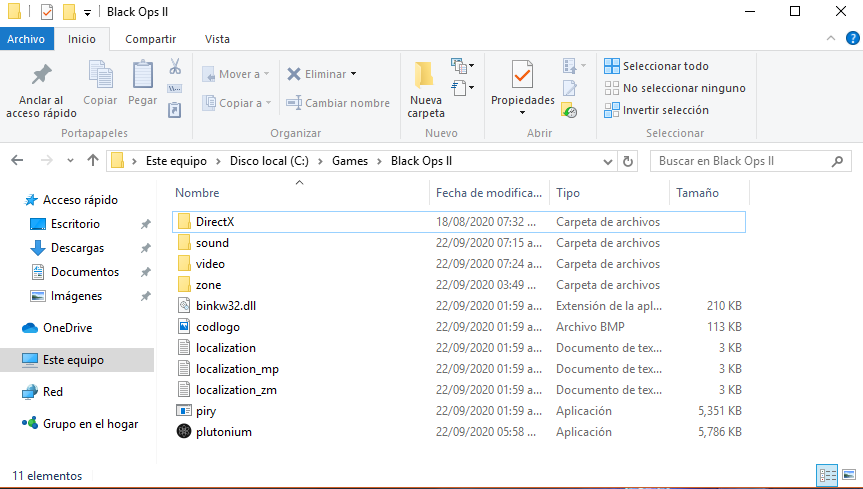Viewport: 863px width, 489px height.
Task: Open the Archivo menu
Action: (26, 39)
